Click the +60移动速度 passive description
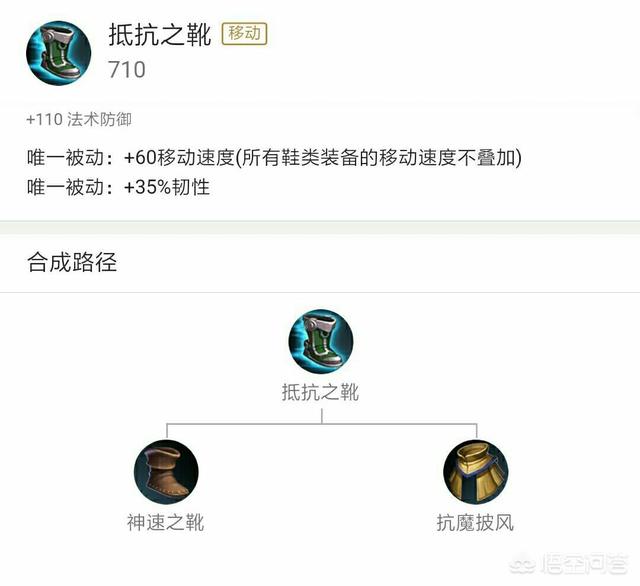640x586 pixels. click(x=323, y=158)
